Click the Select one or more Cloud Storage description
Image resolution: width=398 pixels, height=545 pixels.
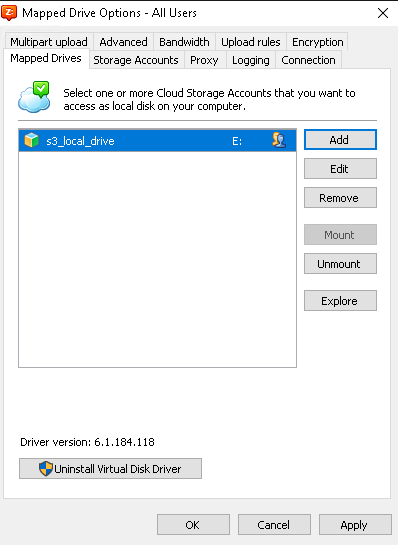[209, 99]
